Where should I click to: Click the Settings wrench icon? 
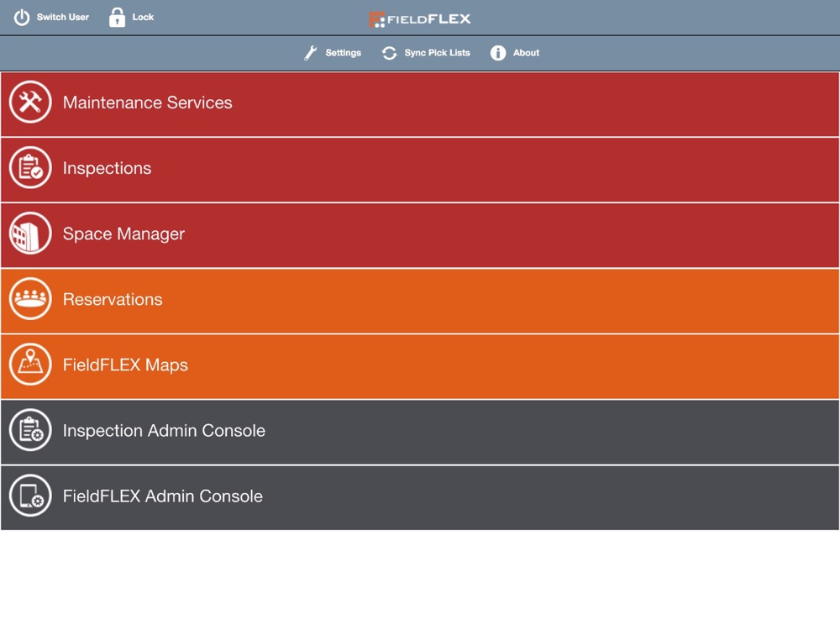coord(311,52)
